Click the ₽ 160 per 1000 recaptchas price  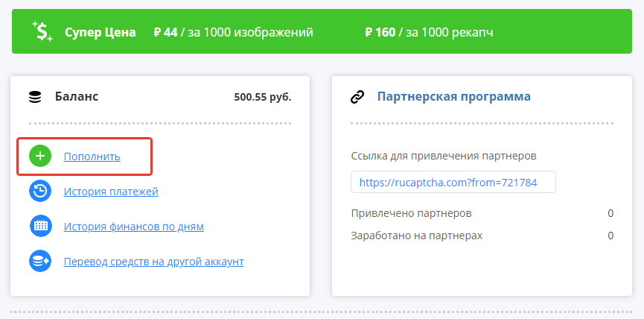429,32
